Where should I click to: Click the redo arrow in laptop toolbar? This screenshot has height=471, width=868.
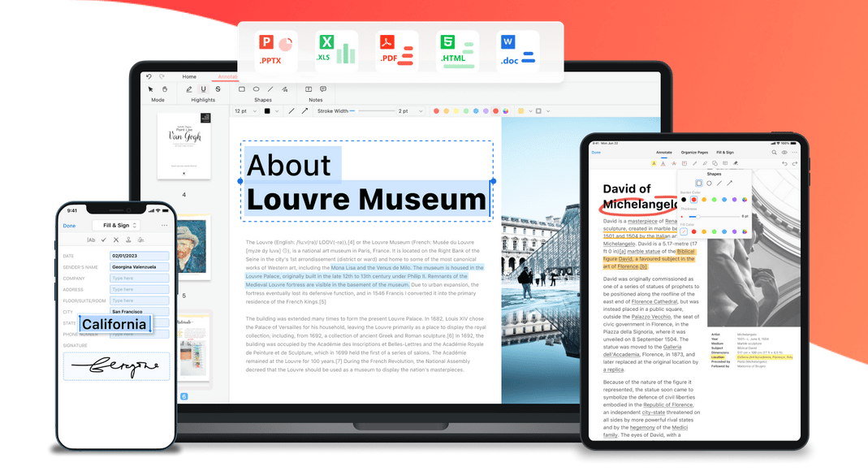(162, 76)
